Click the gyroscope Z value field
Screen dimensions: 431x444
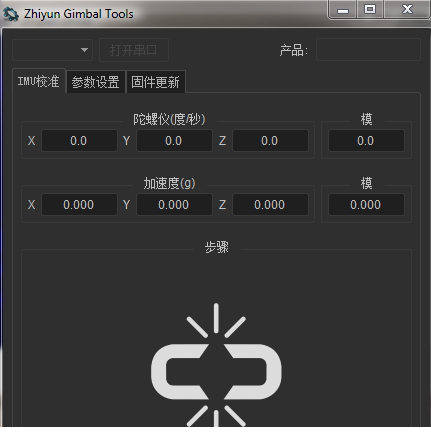click(270, 141)
